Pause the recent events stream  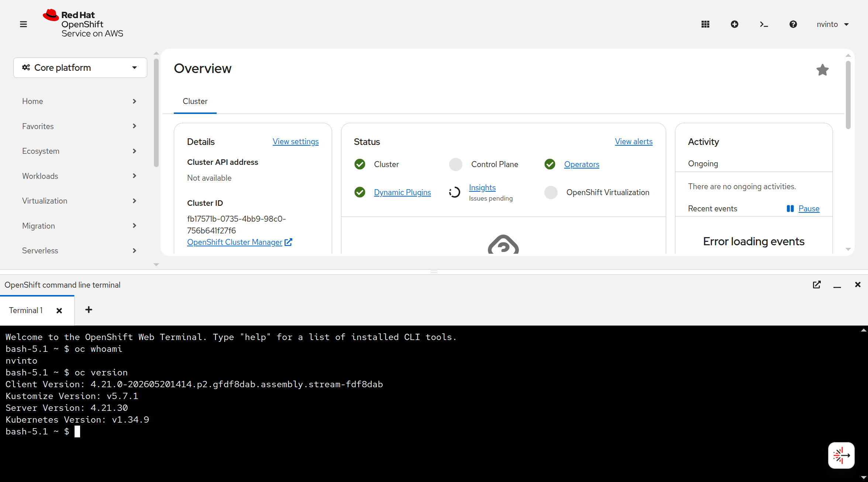click(809, 209)
